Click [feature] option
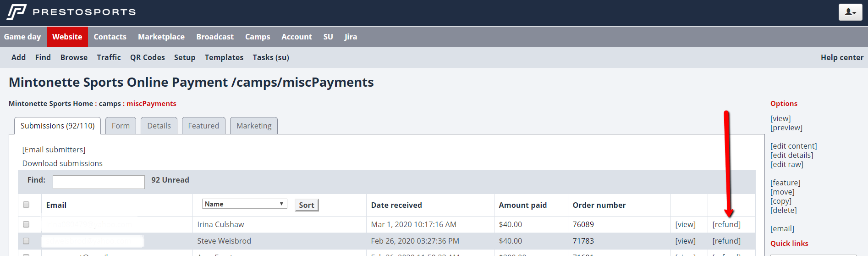 pyautogui.click(x=786, y=183)
